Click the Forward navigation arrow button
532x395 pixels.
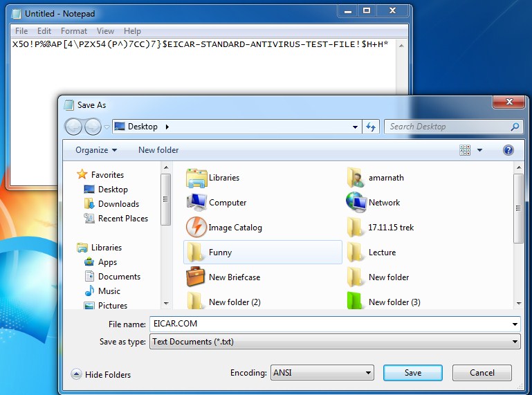point(93,127)
